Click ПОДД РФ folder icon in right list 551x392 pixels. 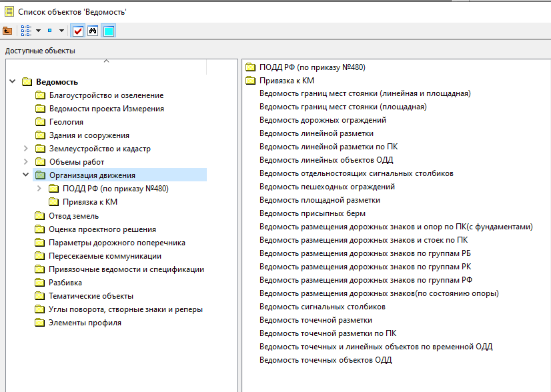tap(250, 67)
